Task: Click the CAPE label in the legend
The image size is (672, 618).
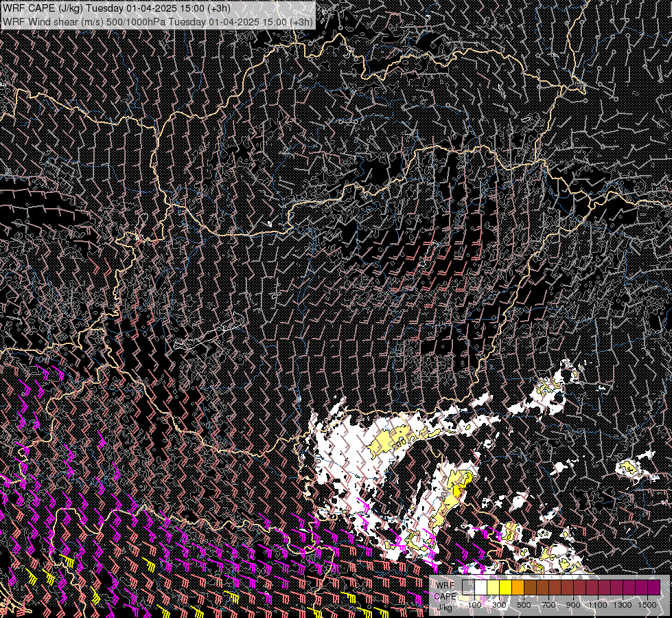Action: click(445, 597)
